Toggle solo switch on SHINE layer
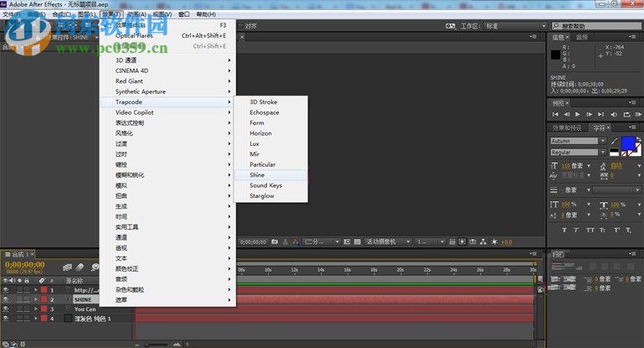 (x=19, y=299)
